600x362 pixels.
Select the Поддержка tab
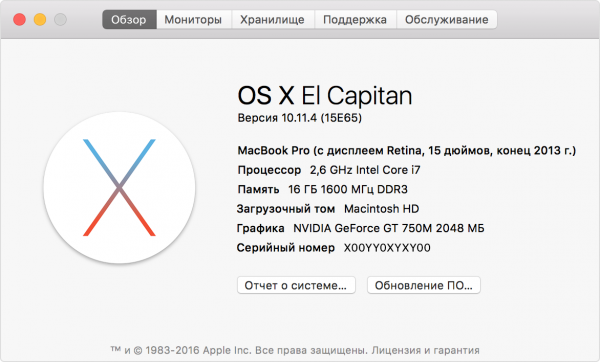tap(355, 20)
